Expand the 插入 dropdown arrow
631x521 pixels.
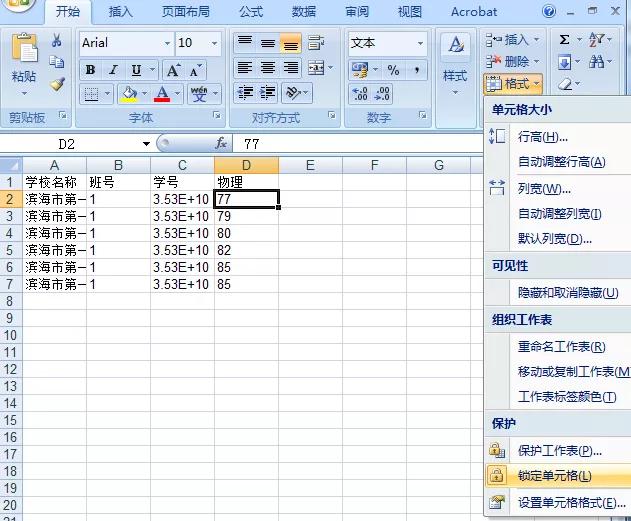point(536,39)
